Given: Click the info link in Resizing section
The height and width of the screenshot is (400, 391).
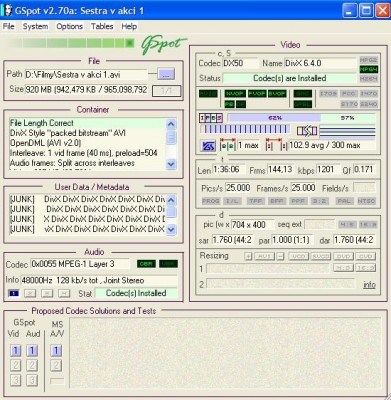Looking at the screenshot, I should tap(369, 285).
